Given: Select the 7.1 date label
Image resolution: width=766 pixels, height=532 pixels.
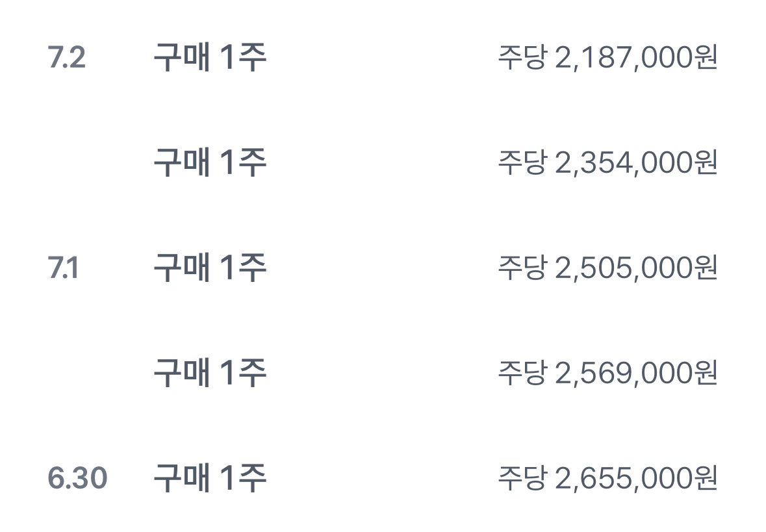Looking at the screenshot, I should pos(63,268).
